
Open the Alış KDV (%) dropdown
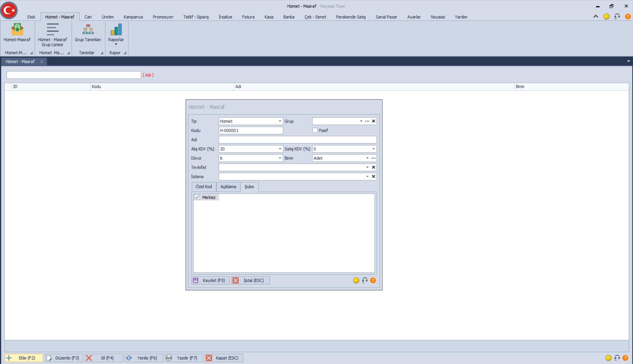[280, 149]
